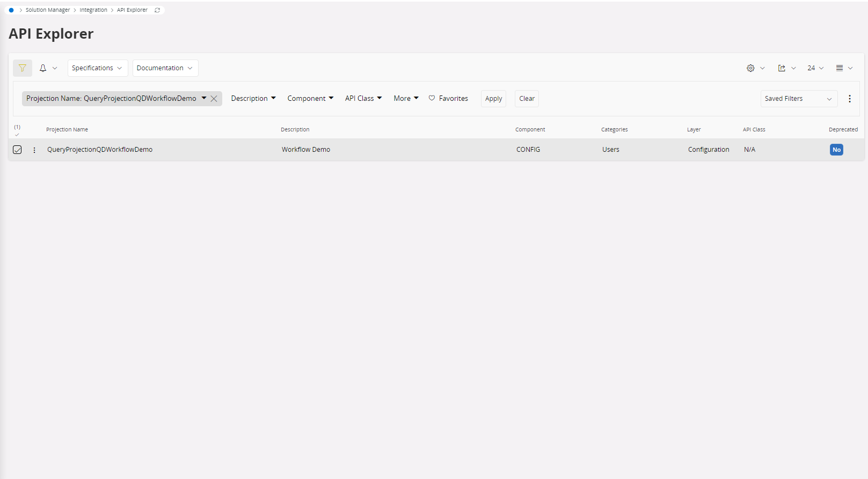
Task: Click the export/share icon
Action: 782,68
